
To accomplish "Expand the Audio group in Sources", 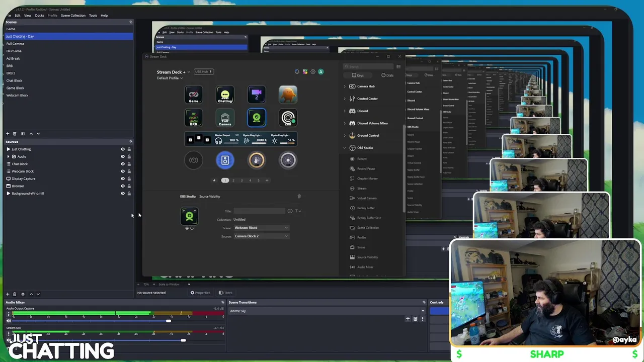I will [x=8, y=156].
